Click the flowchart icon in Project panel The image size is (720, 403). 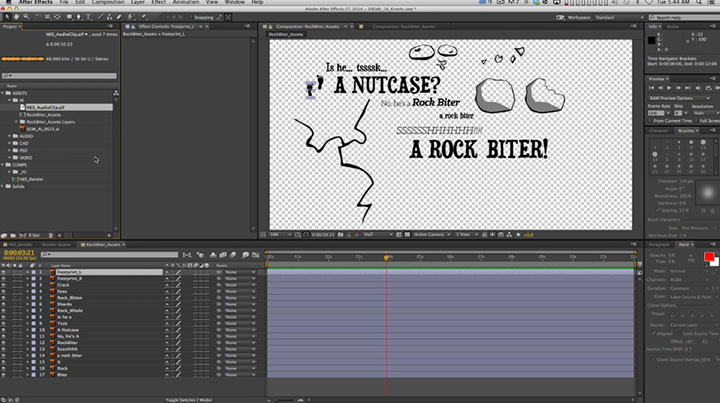pos(115,93)
